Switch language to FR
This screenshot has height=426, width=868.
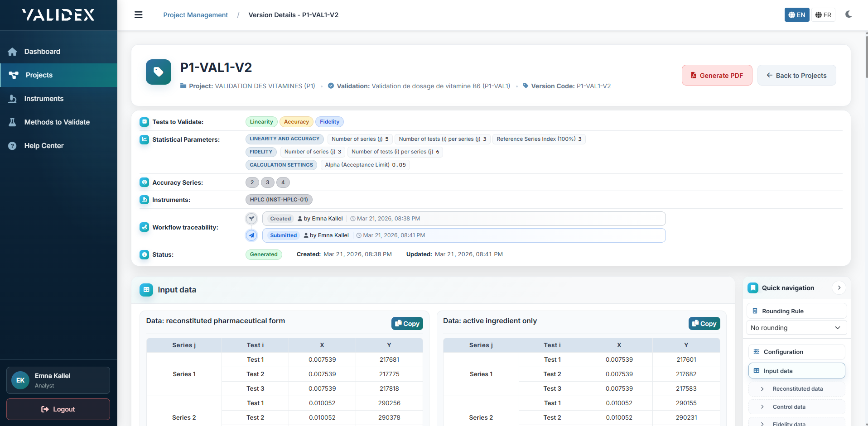point(823,15)
